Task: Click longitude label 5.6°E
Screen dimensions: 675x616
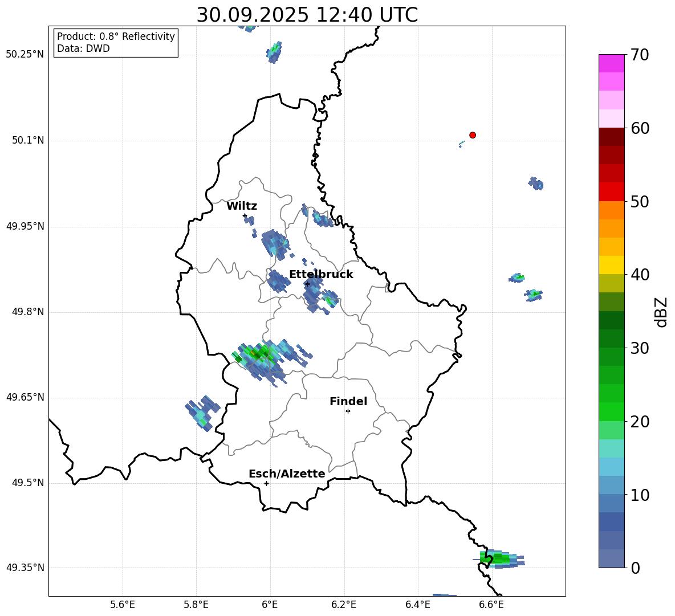Action: coord(123,605)
